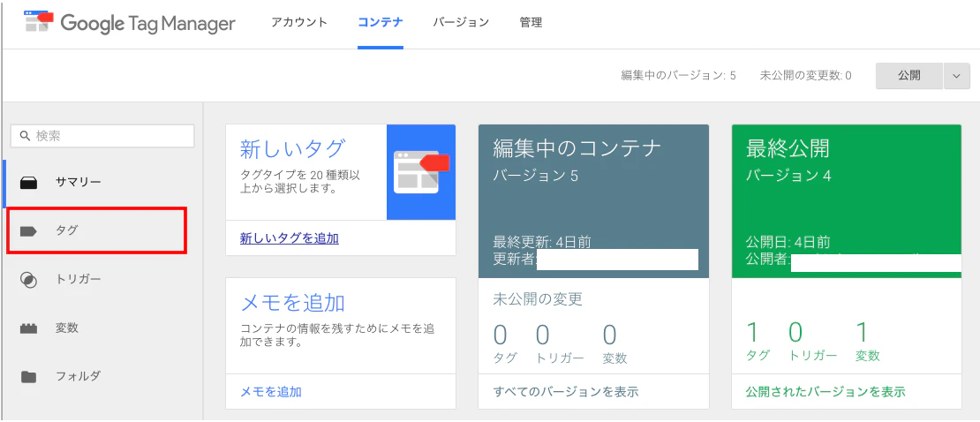Image resolution: width=980 pixels, height=422 pixels.
Task: Click the メモを追加 link at card bottom
Action: pos(271,392)
